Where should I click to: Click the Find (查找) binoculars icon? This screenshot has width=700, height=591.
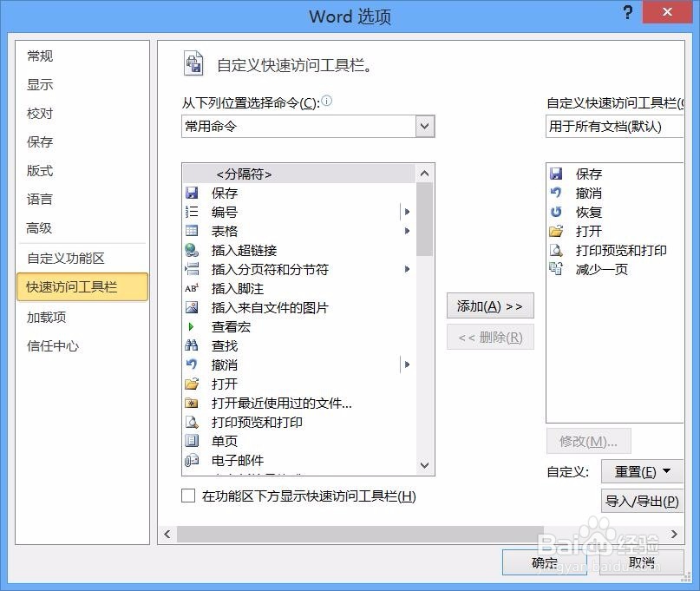pos(192,345)
